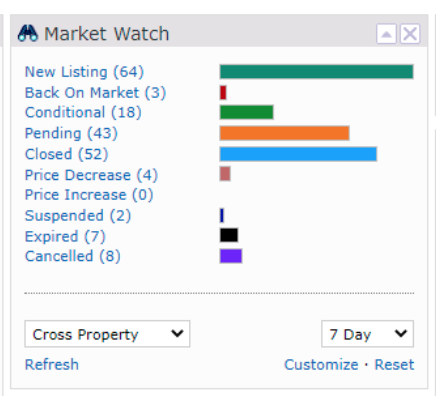This screenshot has height=396, width=436.
Task: Open the Back On Market (3) results
Action: pyautogui.click(x=95, y=93)
